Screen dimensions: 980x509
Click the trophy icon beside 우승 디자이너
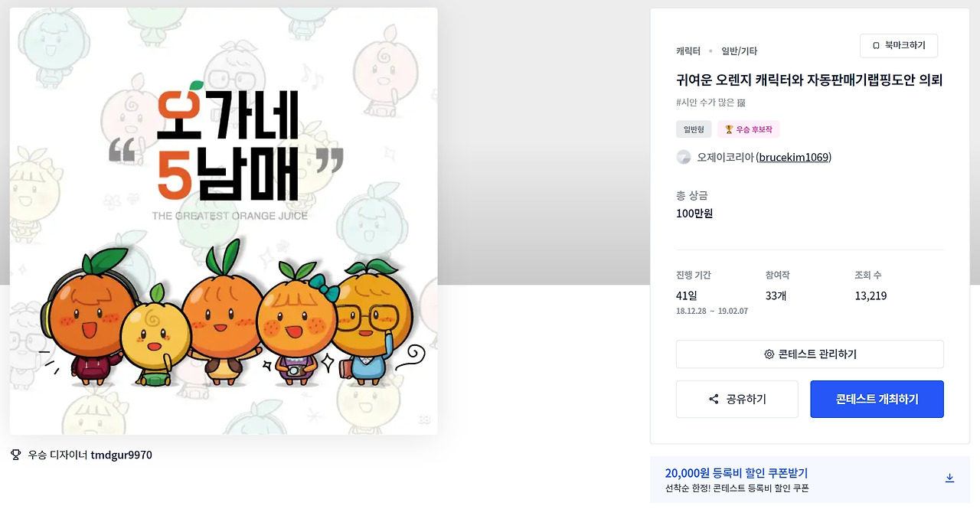point(15,455)
